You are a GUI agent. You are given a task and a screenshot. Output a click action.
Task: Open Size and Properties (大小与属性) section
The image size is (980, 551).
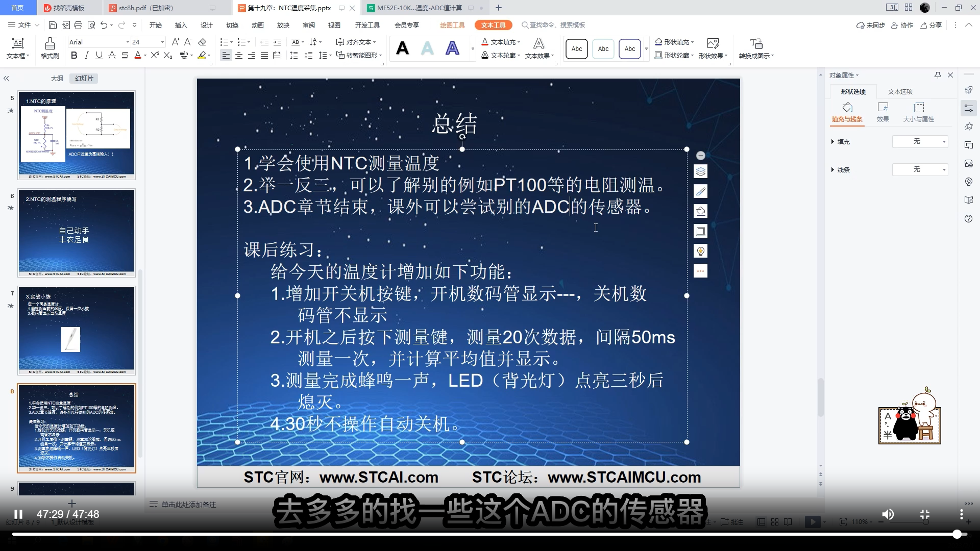pyautogui.click(x=919, y=112)
